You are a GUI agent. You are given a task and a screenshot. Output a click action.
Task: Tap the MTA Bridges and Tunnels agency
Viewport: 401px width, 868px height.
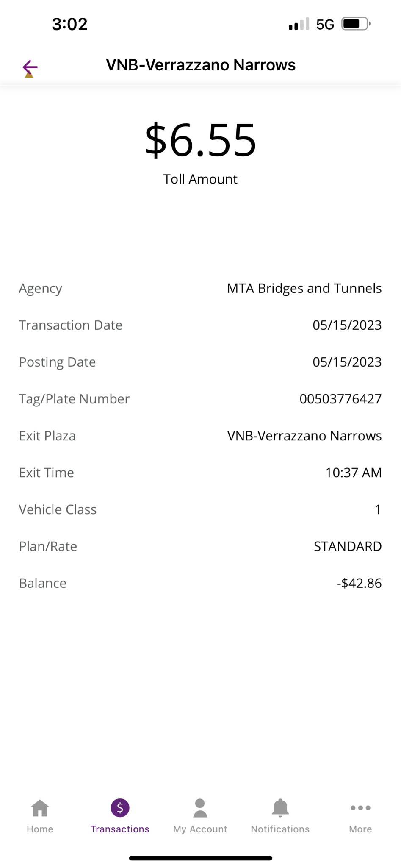coord(304,288)
